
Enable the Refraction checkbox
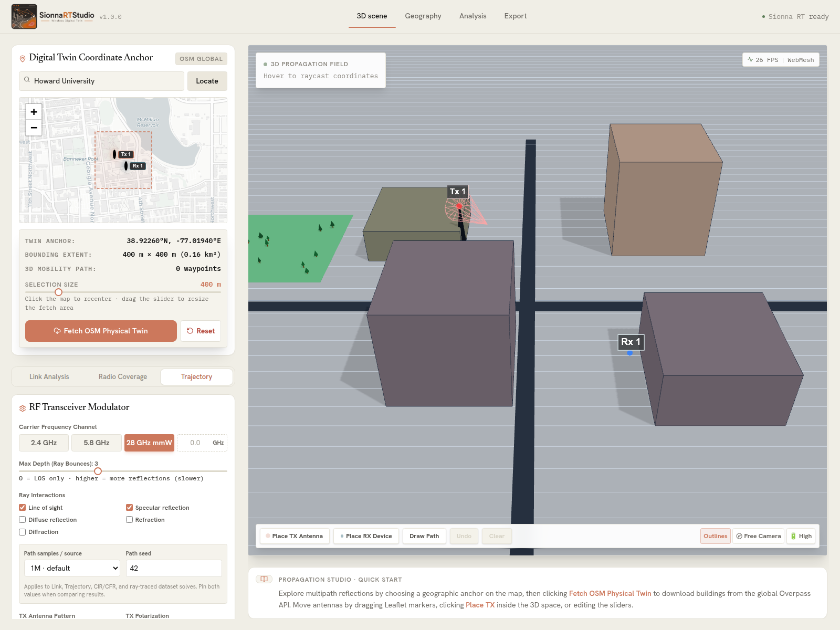click(x=129, y=520)
